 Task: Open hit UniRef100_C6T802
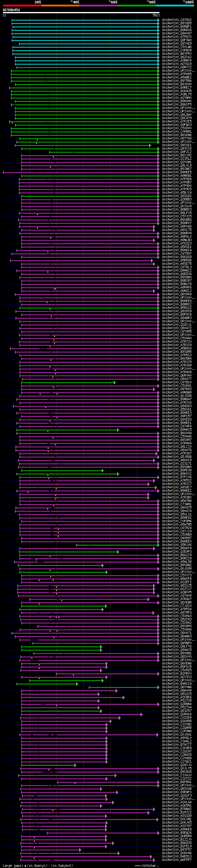(x=177, y=20)
